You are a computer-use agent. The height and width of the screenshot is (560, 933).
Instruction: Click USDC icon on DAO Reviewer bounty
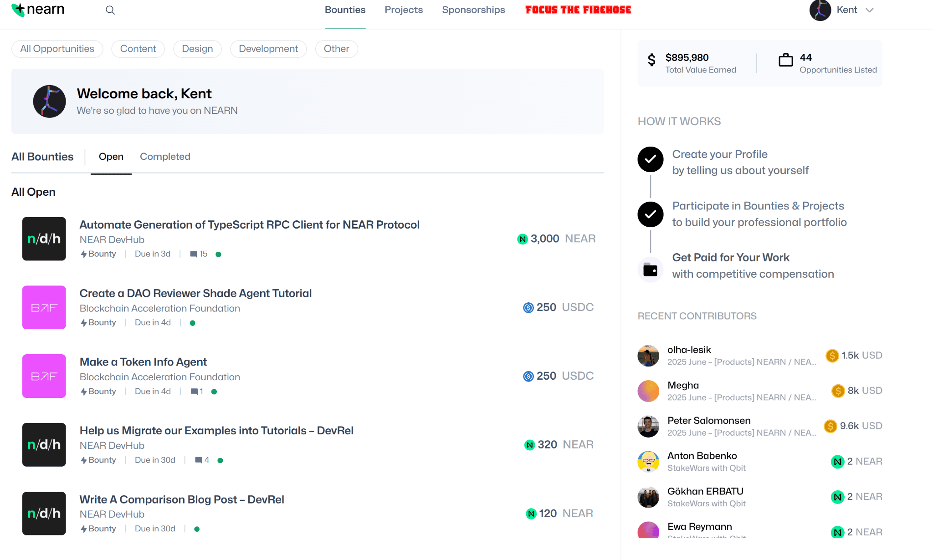click(528, 308)
